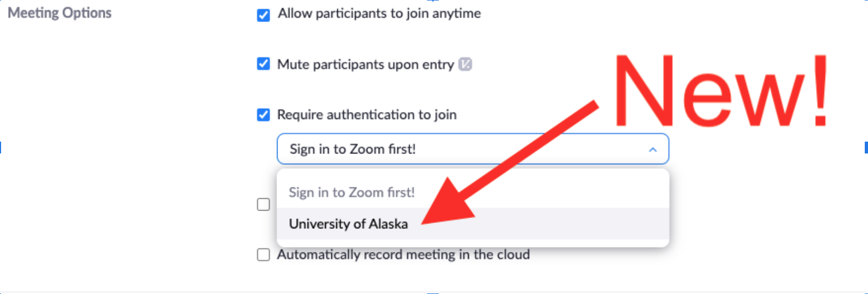Click the blue handle on right edge
Image resolution: width=868 pixels, height=294 pixels.
pos(866,147)
